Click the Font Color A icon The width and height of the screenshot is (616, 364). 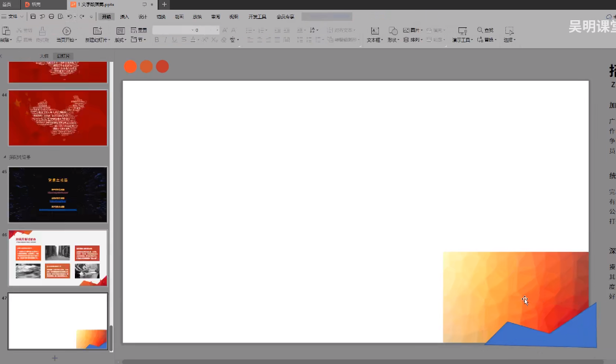(193, 40)
